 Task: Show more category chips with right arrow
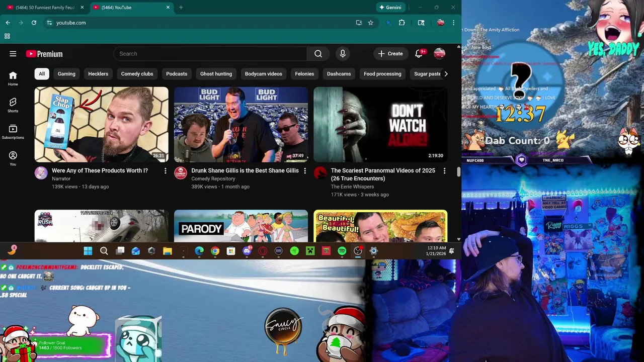click(x=445, y=74)
